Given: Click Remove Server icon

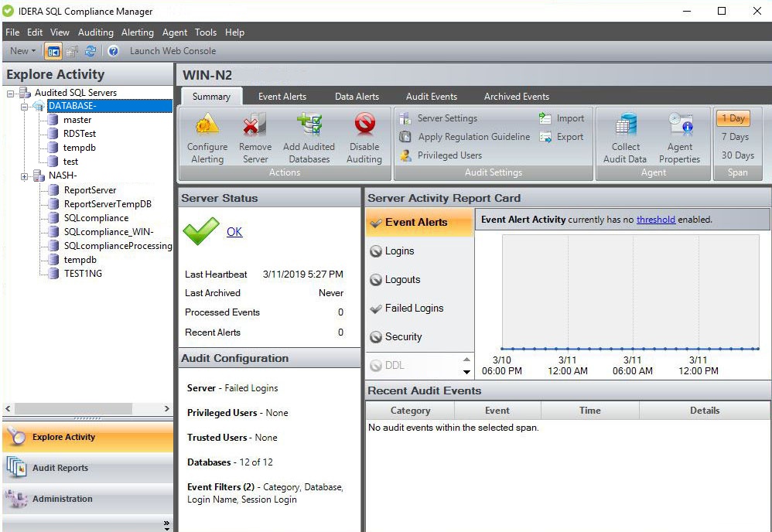Looking at the screenshot, I should point(255,124).
